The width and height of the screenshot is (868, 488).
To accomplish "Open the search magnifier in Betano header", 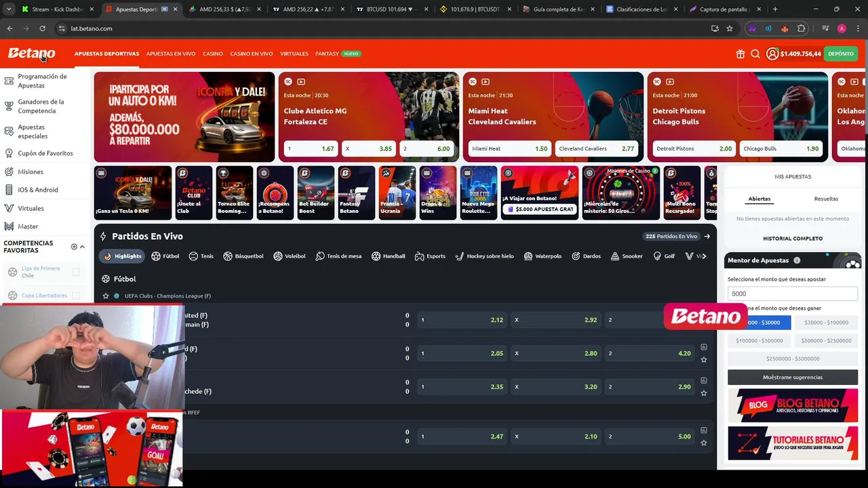I will (x=755, y=54).
